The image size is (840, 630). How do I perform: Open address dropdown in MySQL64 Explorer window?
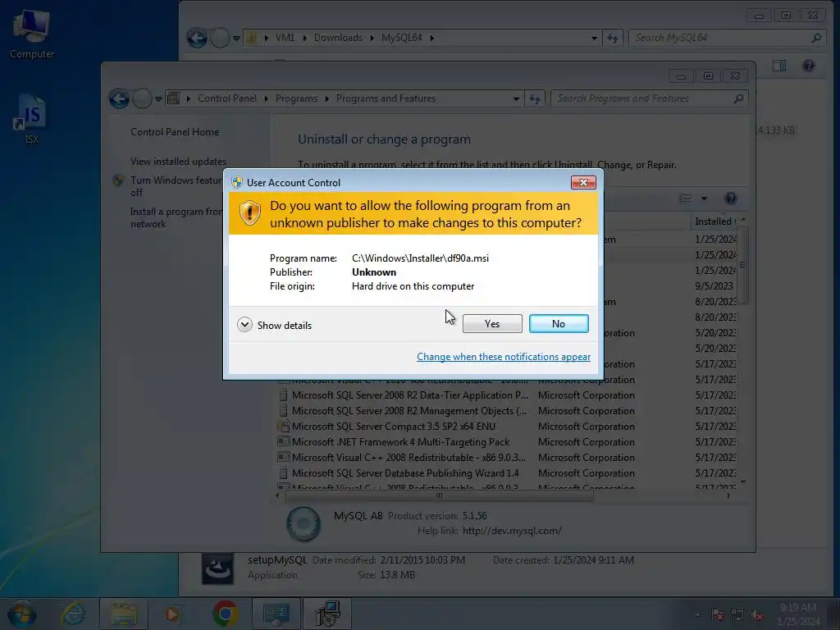pyautogui.click(x=594, y=38)
